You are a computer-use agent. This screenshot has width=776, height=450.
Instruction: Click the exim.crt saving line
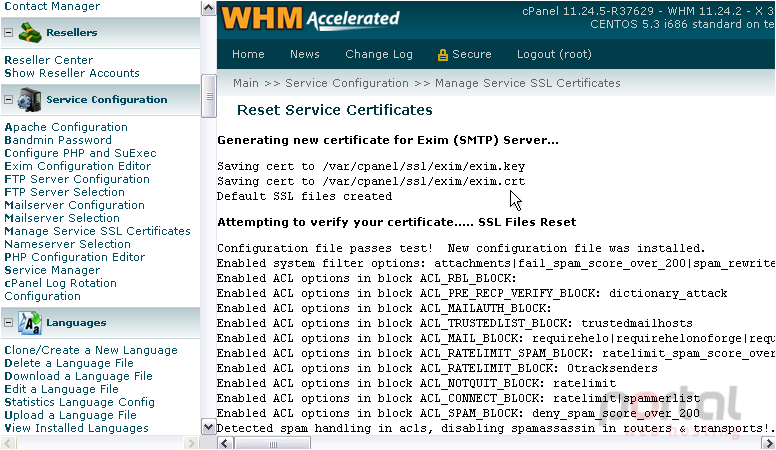point(371,181)
